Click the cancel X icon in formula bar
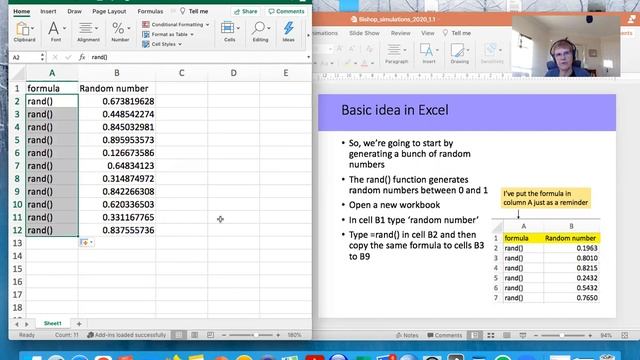 (55, 57)
